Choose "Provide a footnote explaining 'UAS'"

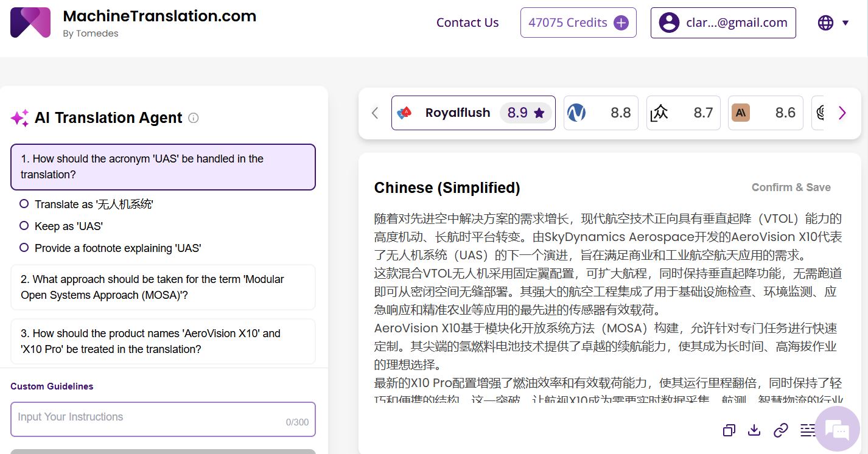pos(24,248)
